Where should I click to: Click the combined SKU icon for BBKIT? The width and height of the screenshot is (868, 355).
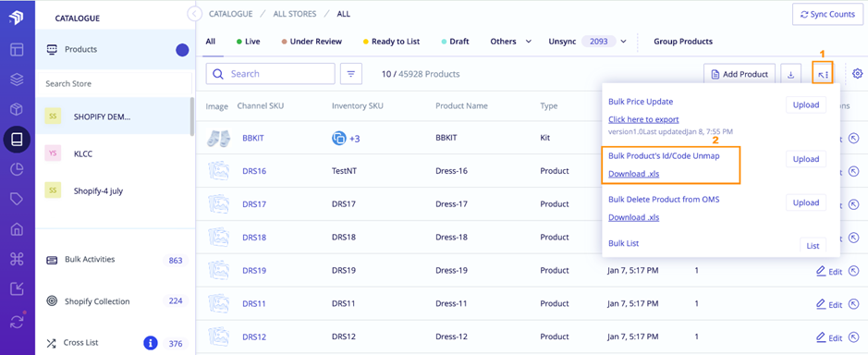[x=338, y=138]
